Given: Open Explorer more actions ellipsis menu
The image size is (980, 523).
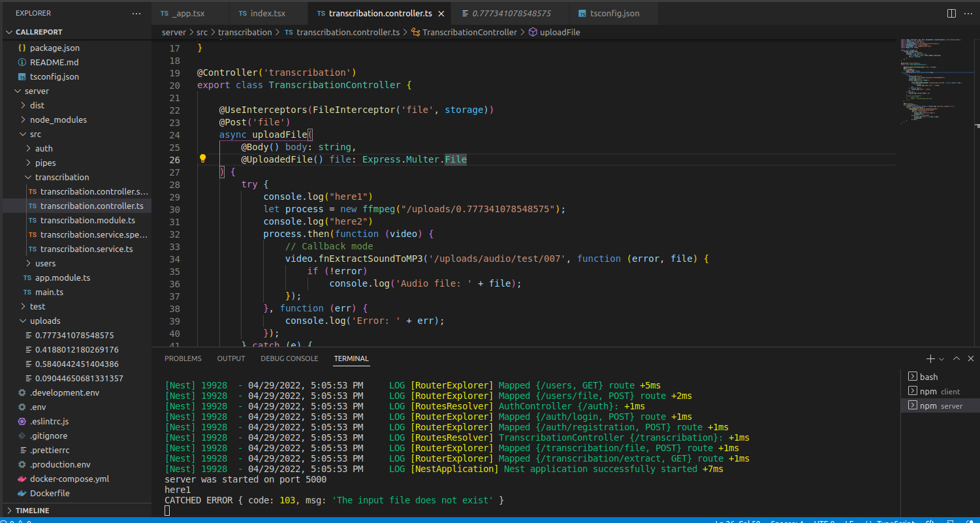Looking at the screenshot, I should 136,13.
